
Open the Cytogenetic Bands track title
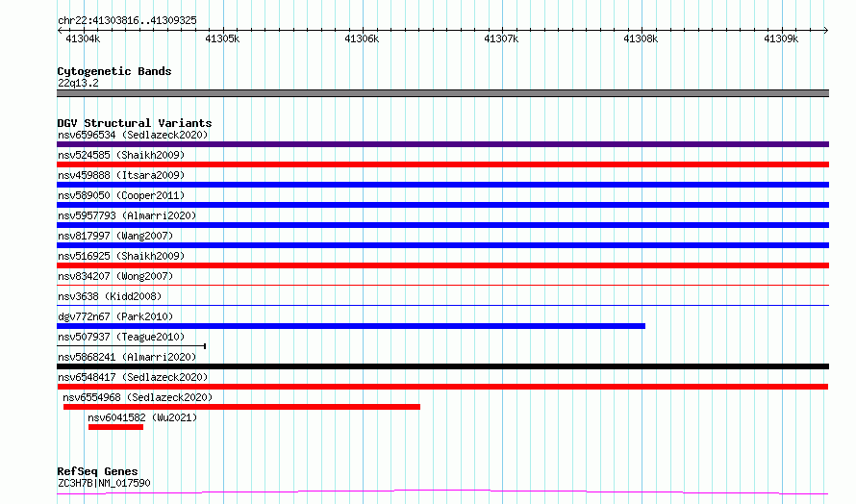[x=114, y=71]
